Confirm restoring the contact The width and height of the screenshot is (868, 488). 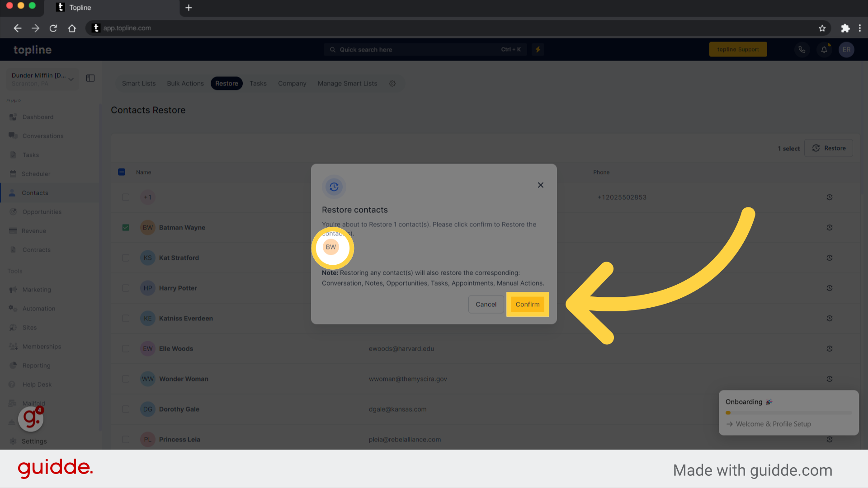pyautogui.click(x=527, y=304)
